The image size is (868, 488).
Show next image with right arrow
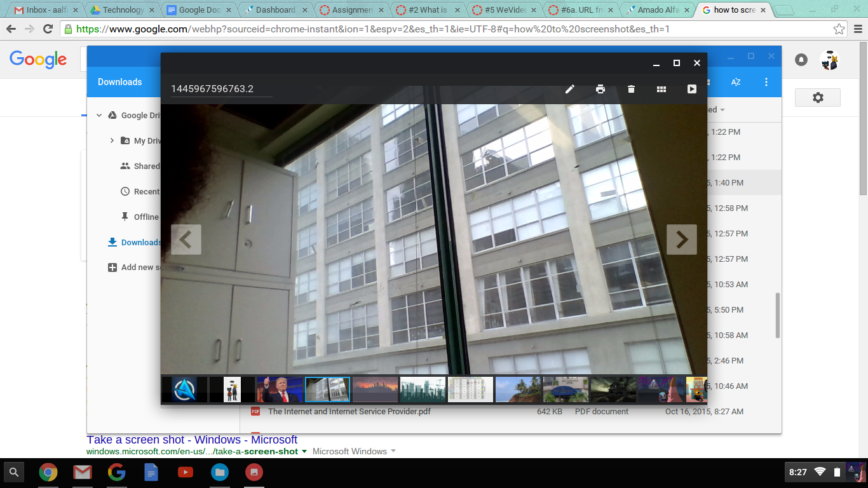(681, 240)
